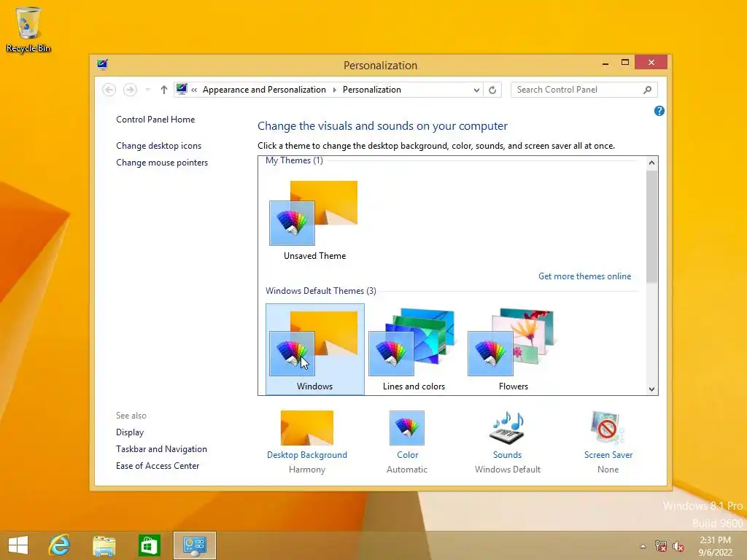Click the theme list scroll down arrow
The image size is (747, 560).
651,389
